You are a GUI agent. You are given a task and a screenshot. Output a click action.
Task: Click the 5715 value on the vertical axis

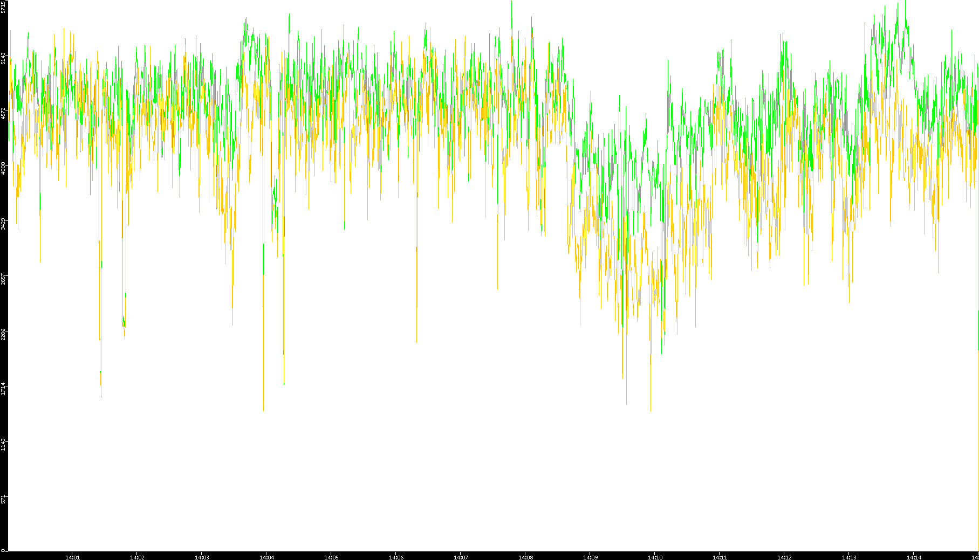3,6
